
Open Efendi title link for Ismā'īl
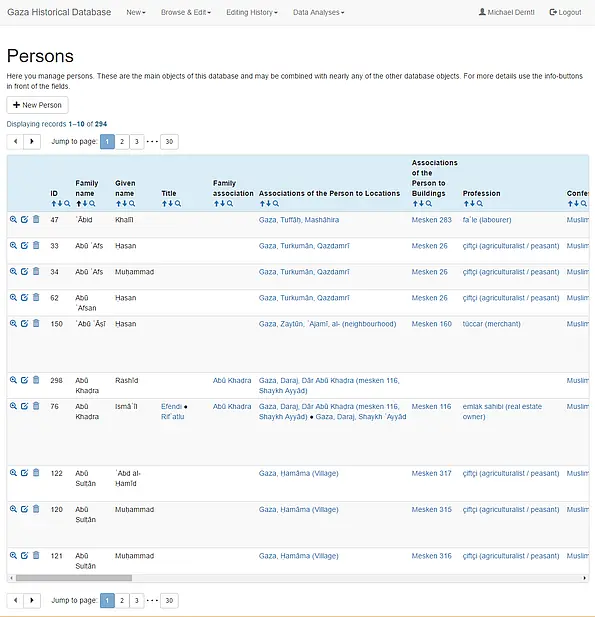pyautogui.click(x=171, y=406)
